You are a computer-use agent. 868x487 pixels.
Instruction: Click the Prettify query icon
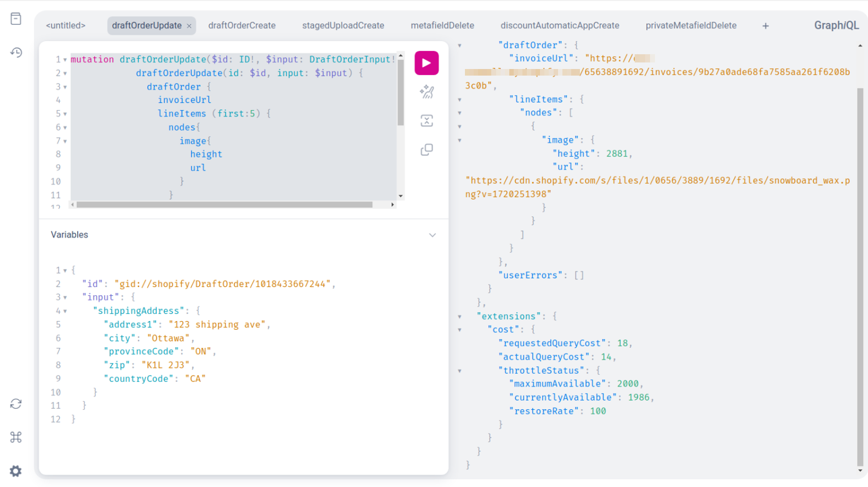(x=427, y=92)
